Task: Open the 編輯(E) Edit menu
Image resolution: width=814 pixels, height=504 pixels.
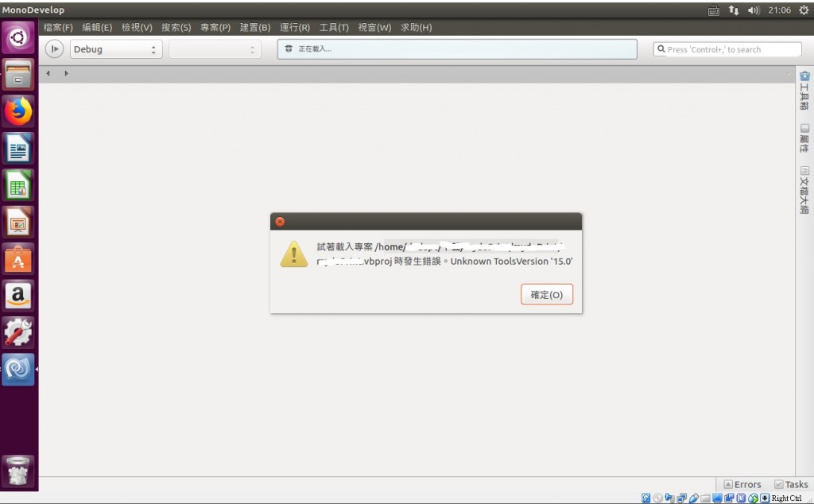Action: (97, 28)
